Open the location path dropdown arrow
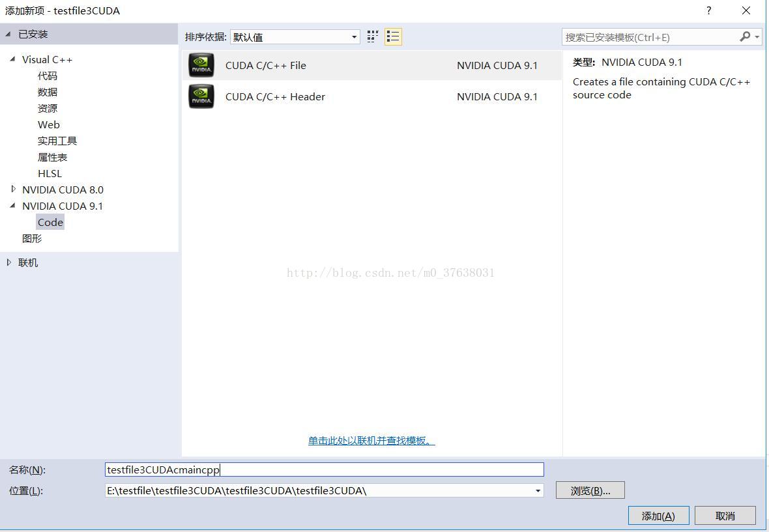769x532 pixels. (538, 490)
